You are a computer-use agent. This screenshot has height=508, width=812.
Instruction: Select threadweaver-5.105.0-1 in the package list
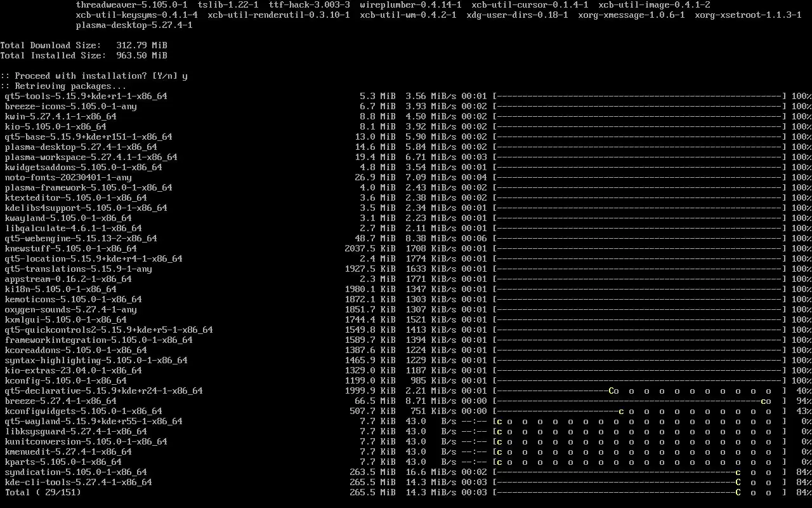pyautogui.click(x=132, y=4)
